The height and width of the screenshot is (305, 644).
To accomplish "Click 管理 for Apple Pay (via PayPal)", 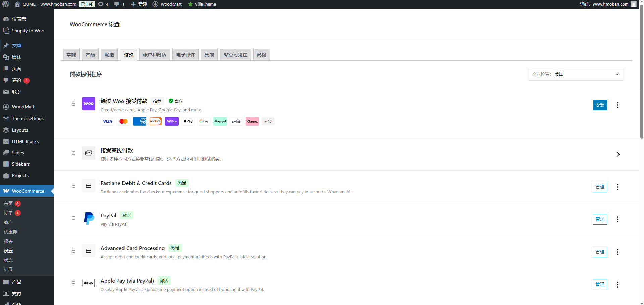I will [600, 285].
